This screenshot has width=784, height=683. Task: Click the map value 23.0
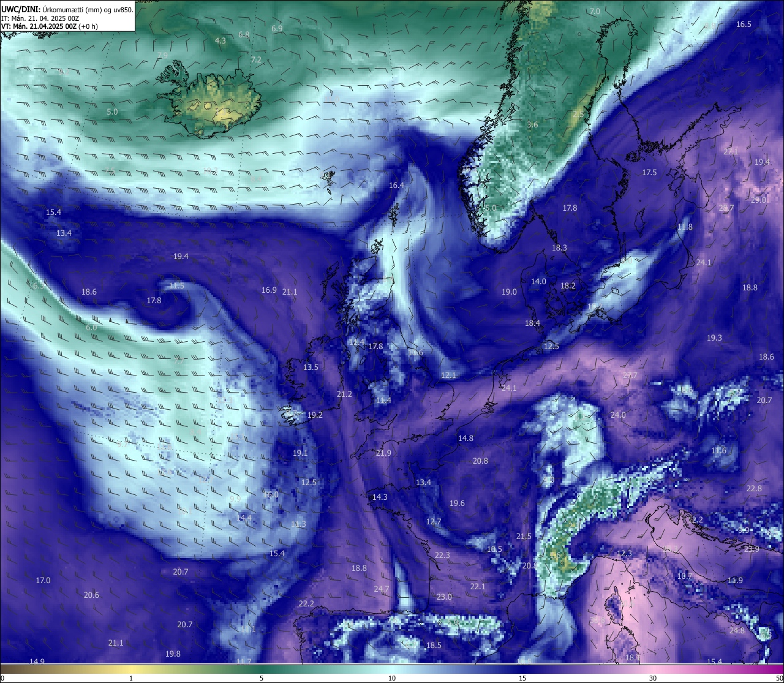[x=444, y=597]
